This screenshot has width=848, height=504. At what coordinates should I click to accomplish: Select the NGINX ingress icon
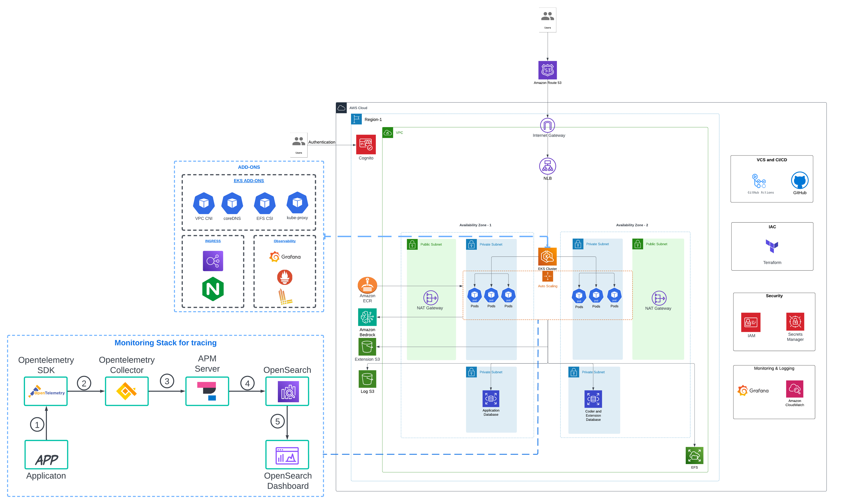click(213, 289)
